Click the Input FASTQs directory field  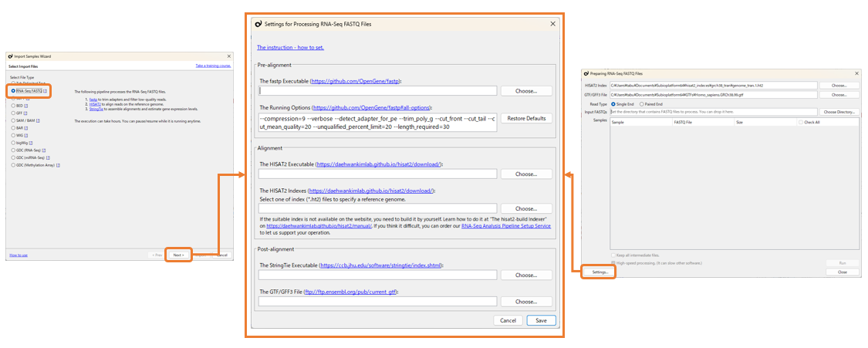pyautogui.click(x=714, y=112)
